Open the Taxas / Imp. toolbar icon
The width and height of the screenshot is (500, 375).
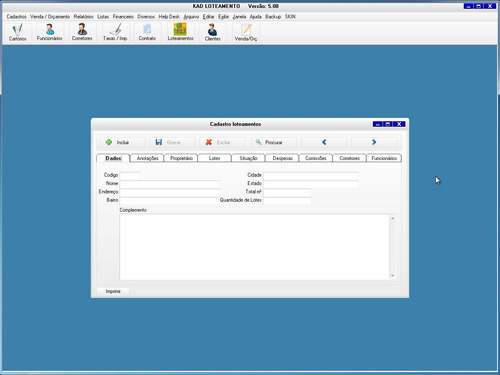[115, 32]
